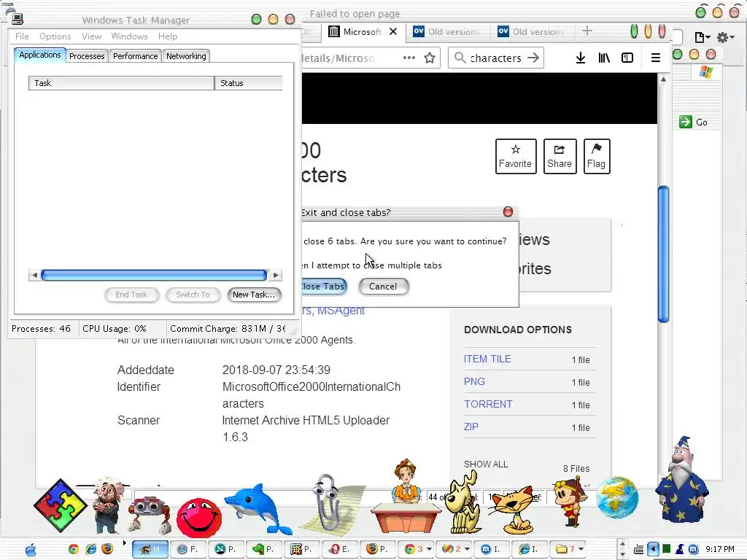747x560 pixels.
Task: Select the Applications tab
Action: pyautogui.click(x=40, y=55)
